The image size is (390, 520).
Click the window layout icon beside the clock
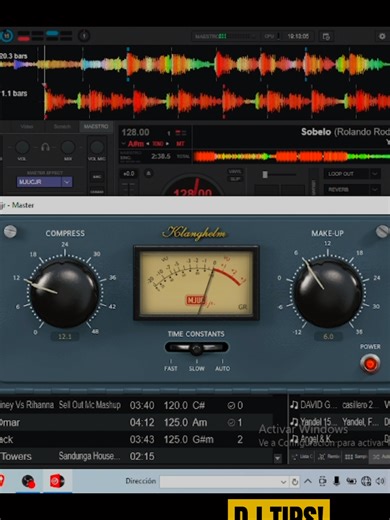[326, 36]
